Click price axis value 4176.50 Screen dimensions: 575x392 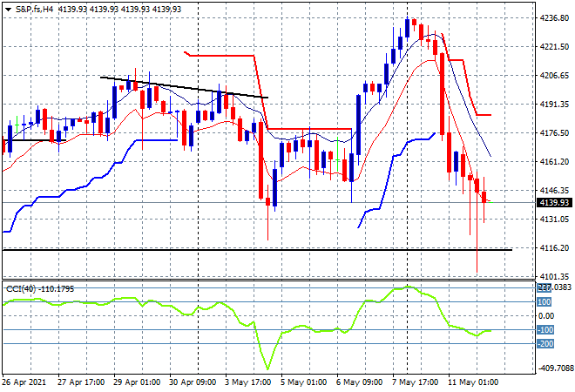pos(554,132)
